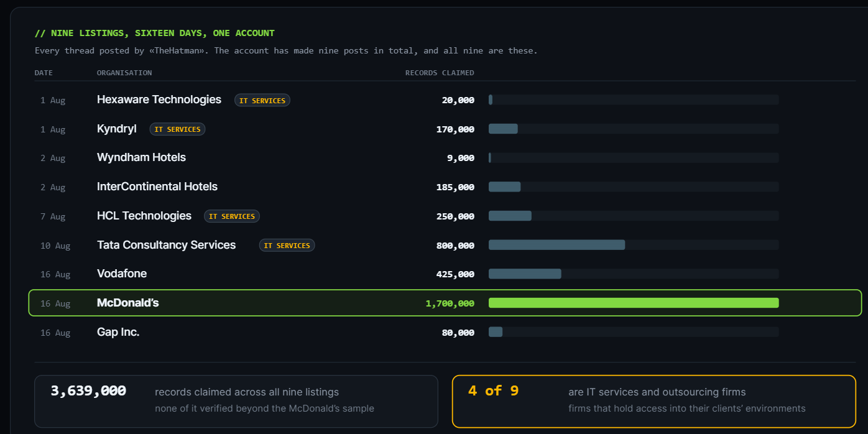Open the Wyndham Hotels listing row
The image size is (868, 434).
coord(445,158)
